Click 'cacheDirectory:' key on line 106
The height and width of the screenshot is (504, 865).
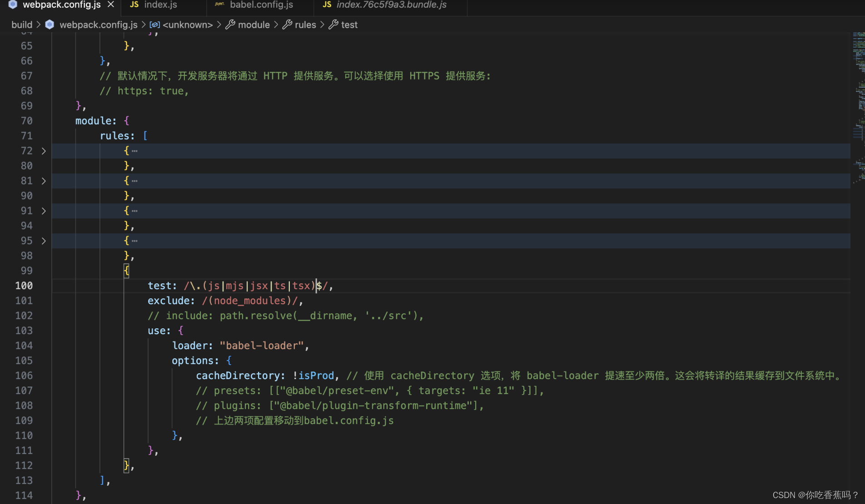241,376
